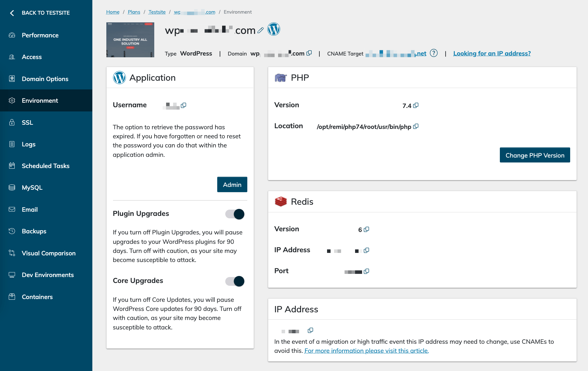Copy the Redis Port value
Viewport: 588px width, 371px height.
pos(366,271)
